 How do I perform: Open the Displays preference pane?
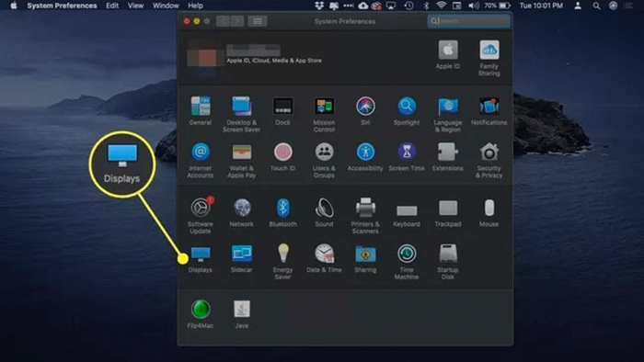tap(201, 258)
